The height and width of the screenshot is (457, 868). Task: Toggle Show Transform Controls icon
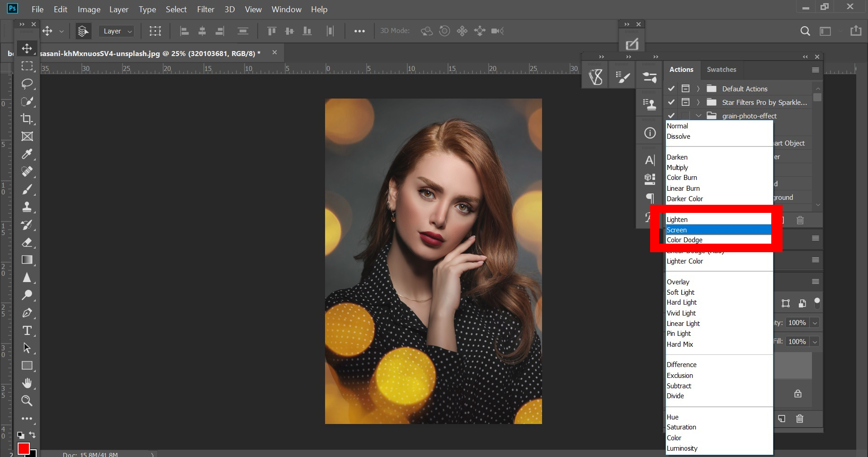tap(155, 31)
